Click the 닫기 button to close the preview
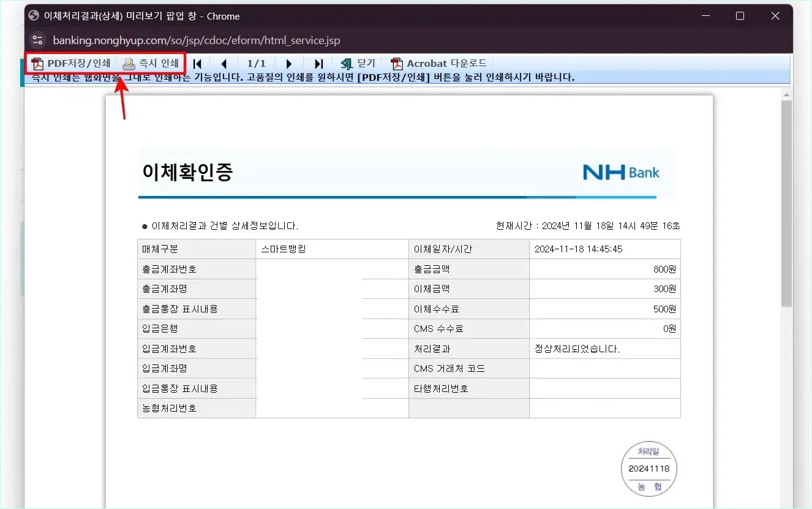The width and height of the screenshot is (812, 509). click(358, 62)
